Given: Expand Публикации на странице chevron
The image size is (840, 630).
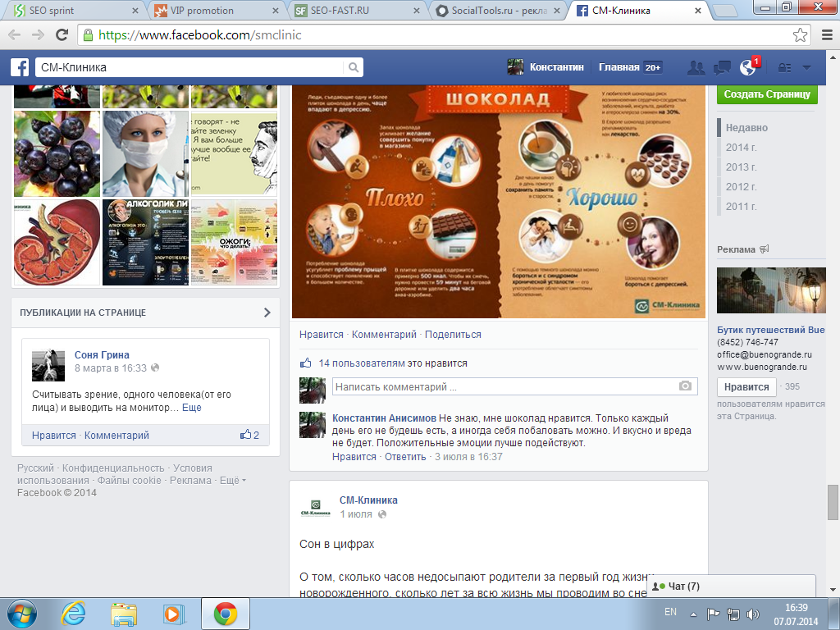Looking at the screenshot, I should [x=267, y=313].
